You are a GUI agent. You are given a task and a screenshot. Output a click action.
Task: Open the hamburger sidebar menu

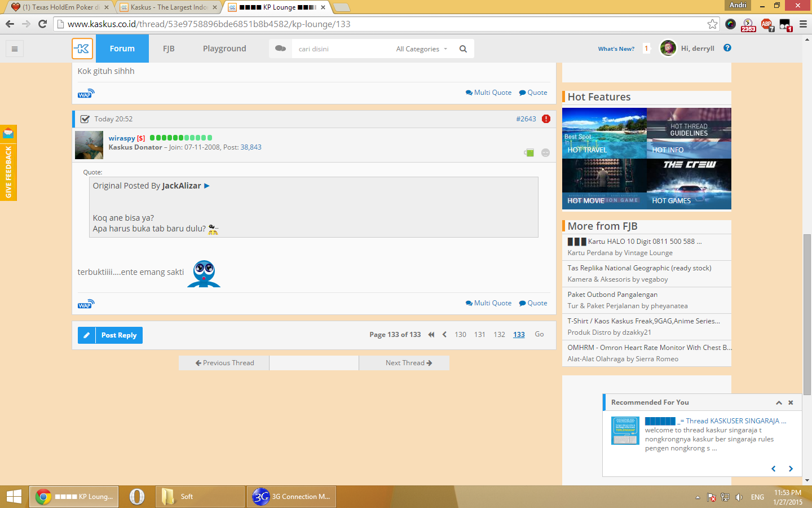click(x=15, y=49)
